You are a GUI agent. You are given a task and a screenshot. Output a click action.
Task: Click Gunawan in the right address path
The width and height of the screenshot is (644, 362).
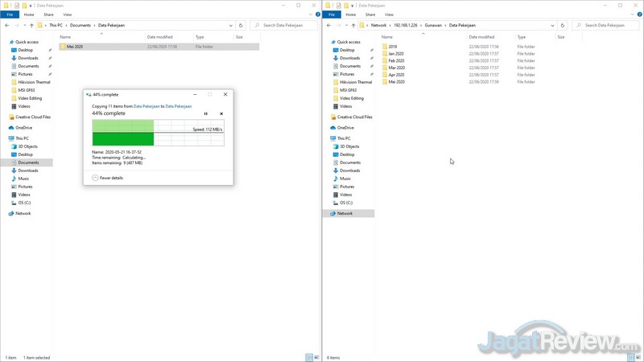[433, 25]
